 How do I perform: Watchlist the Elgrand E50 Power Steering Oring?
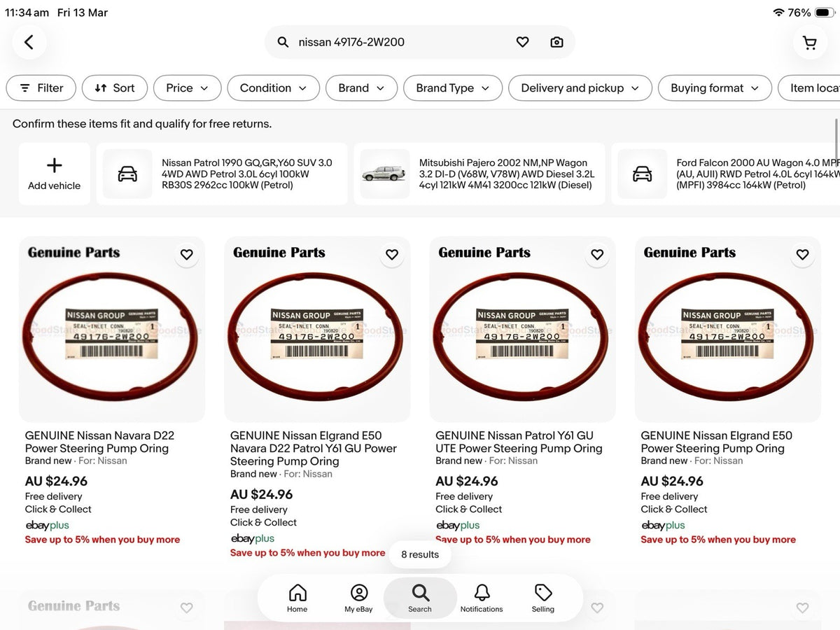pos(802,255)
